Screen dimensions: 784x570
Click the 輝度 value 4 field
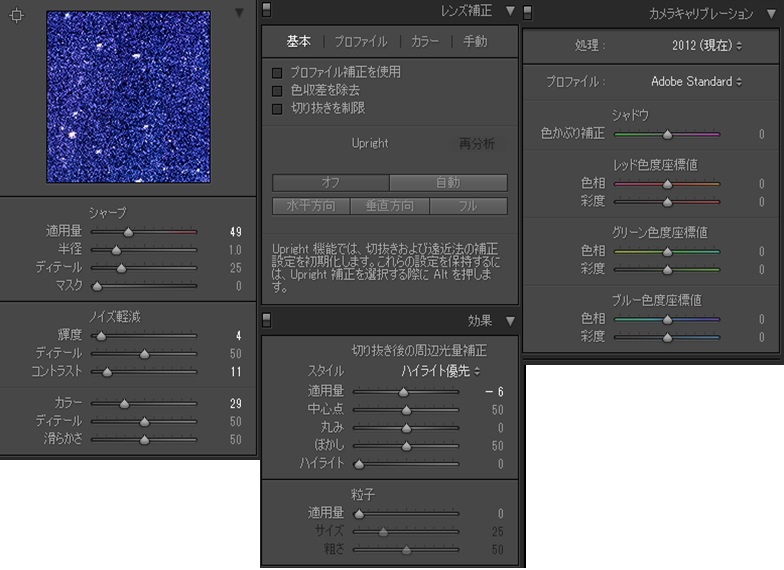pyautogui.click(x=238, y=336)
